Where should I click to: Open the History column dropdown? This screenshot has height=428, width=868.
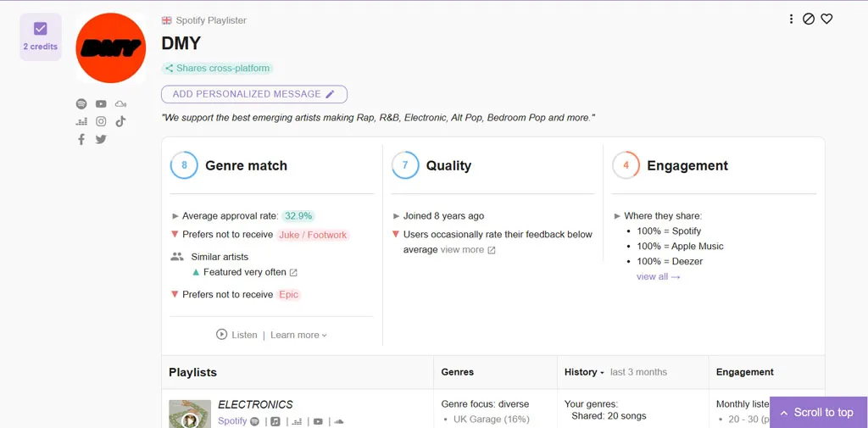(584, 372)
